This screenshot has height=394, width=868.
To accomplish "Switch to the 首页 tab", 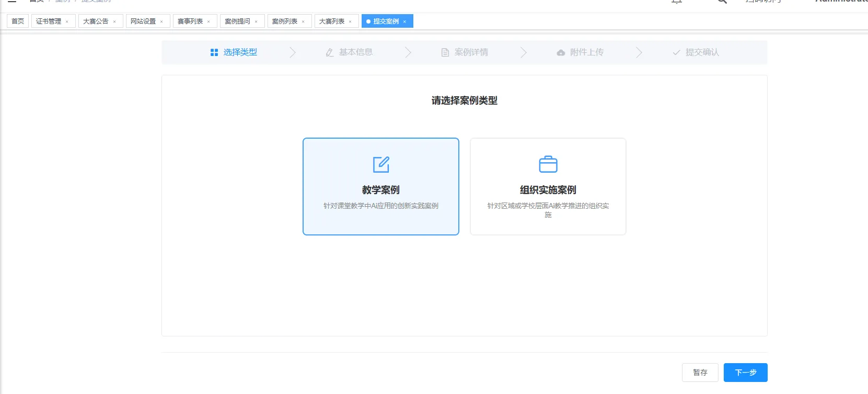I will point(18,21).
